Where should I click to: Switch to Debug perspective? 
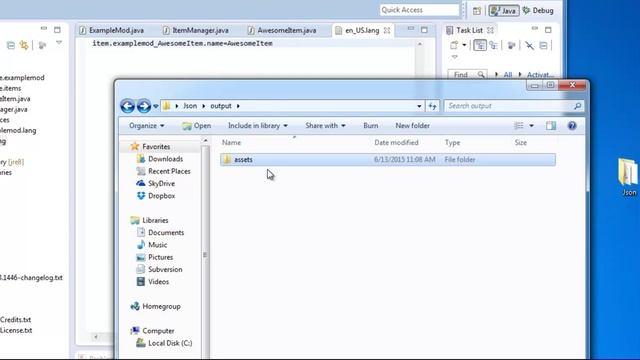538,11
